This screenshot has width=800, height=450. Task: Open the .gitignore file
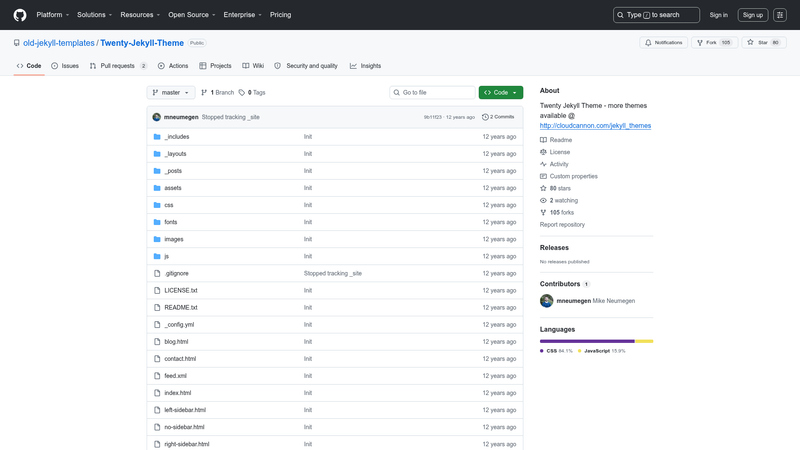pyautogui.click(x=177, y=273)
